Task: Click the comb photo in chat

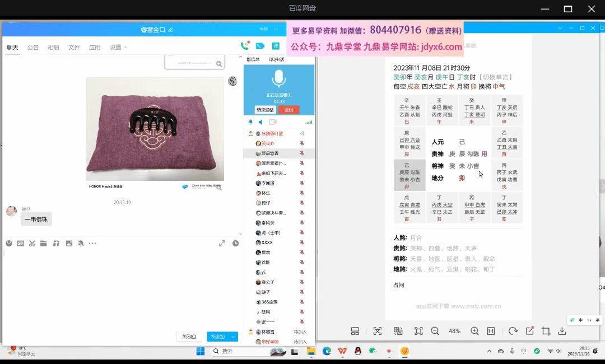Action: click(x=155, y=129)
